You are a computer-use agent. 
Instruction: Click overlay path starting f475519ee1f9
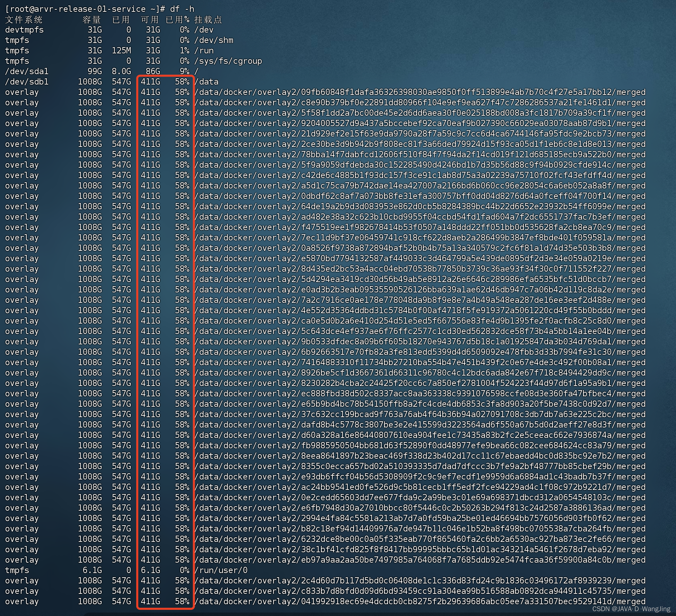[420, 227]
